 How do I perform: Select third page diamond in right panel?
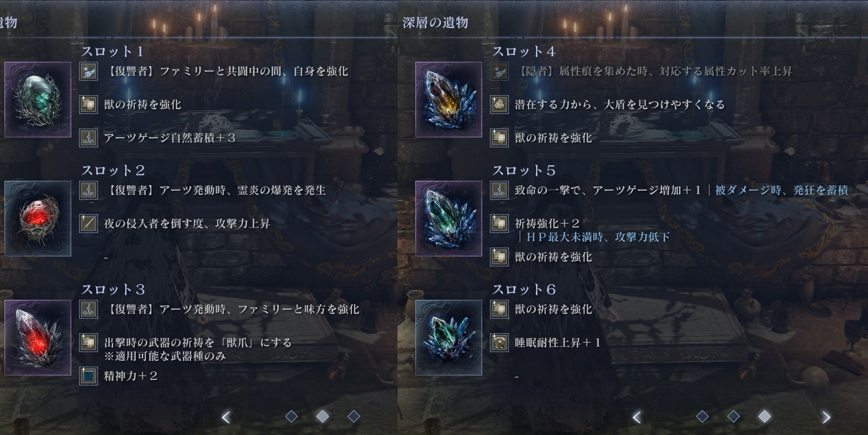(x=764, y=416)
